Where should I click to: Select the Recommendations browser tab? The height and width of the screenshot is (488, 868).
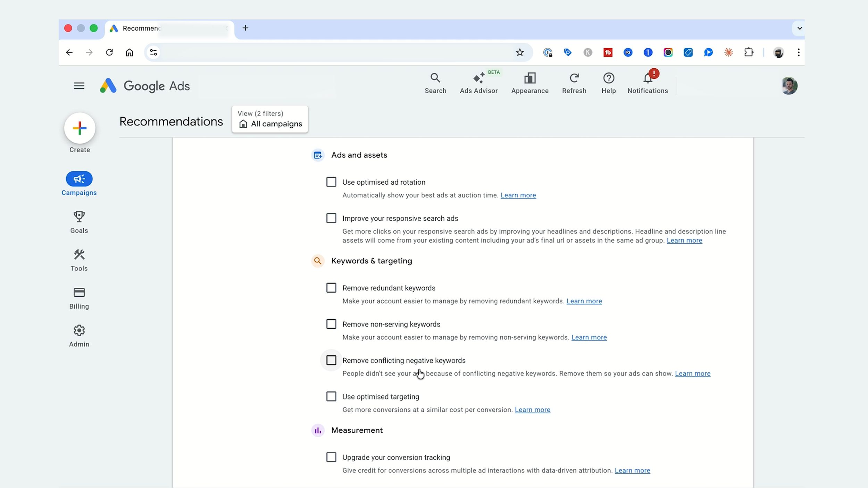point(169,28)
